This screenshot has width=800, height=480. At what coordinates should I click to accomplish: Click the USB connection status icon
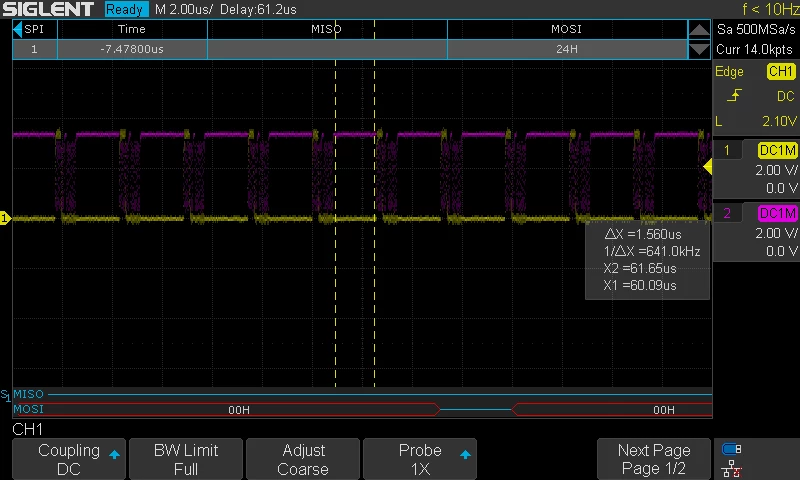click(x=732, y=449)
